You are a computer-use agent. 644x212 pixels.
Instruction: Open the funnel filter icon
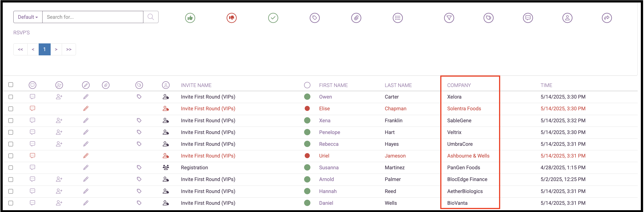tap(449, 18)
